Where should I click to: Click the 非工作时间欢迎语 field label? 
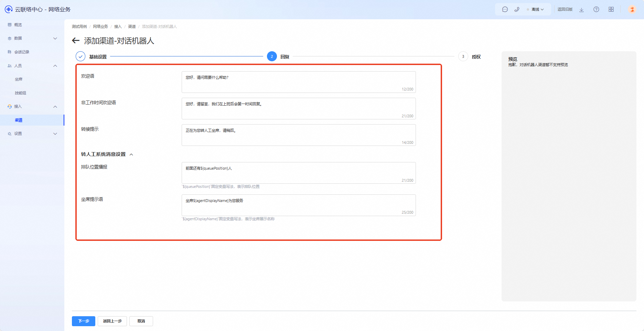point(98,103)
